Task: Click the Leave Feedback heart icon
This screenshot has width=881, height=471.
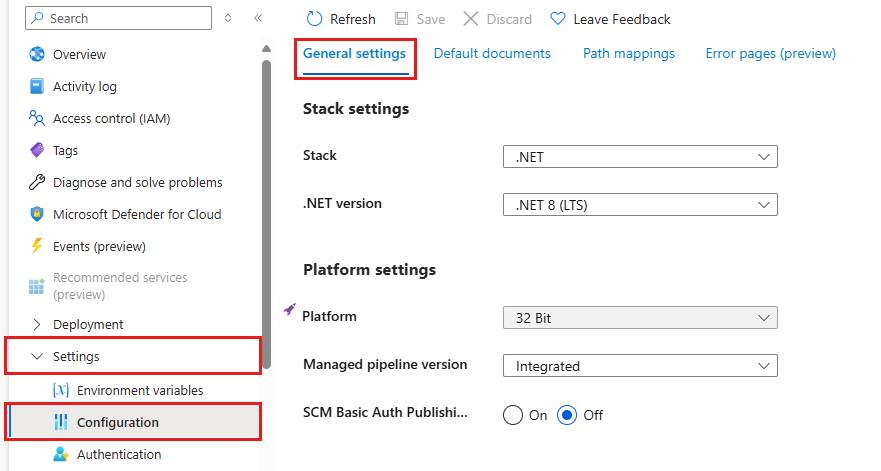Action: click(x=558, y=19)
